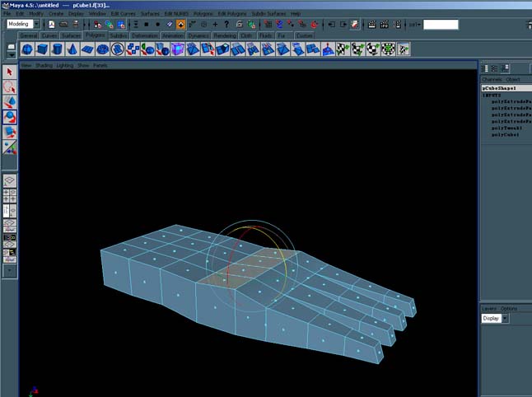Open Channels menu in Channel Box
The height and width of the screenshot is (397, 532).
(492, 79)
